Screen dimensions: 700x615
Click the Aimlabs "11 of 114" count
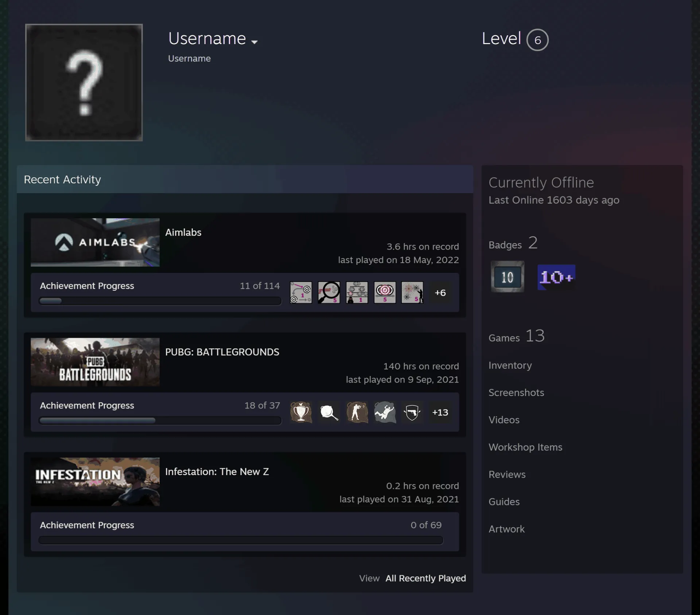click(260, 286)
